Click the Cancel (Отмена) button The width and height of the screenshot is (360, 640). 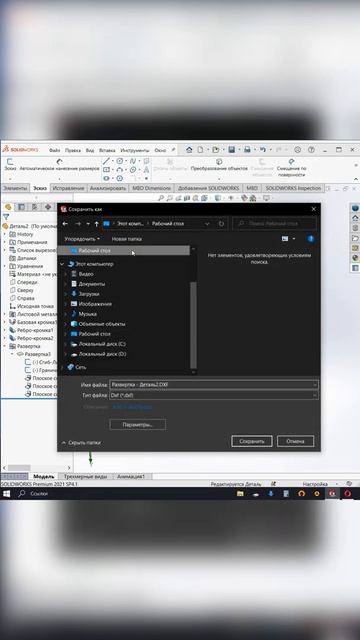(x=295, y=441)
